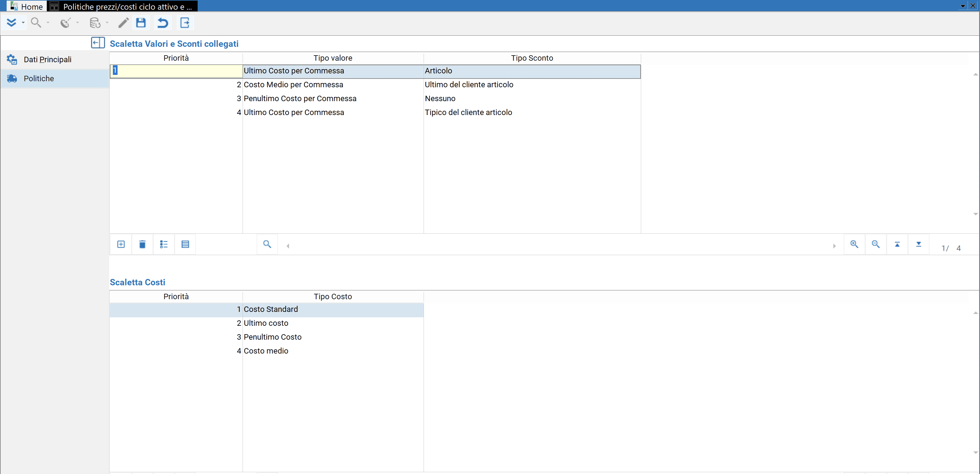
Task: Click Priorità header in Scaletta Costi grid
Action: [176, 296]
